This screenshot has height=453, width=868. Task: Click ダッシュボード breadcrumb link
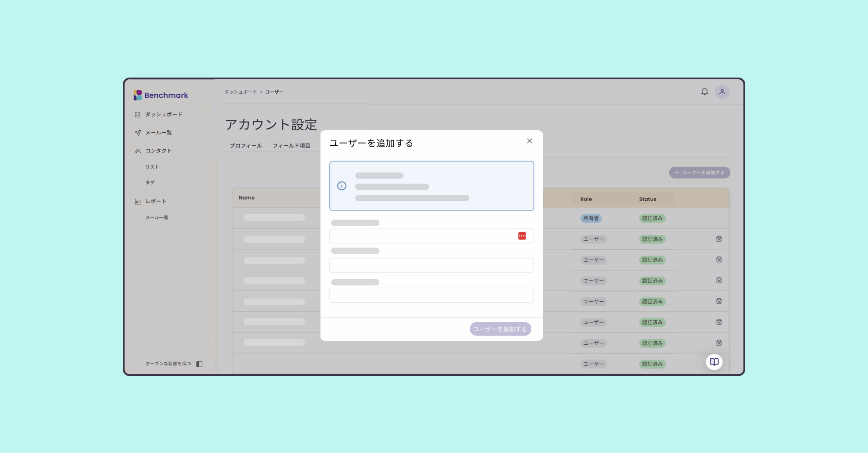pyautogui.click(x=240, y=92)
